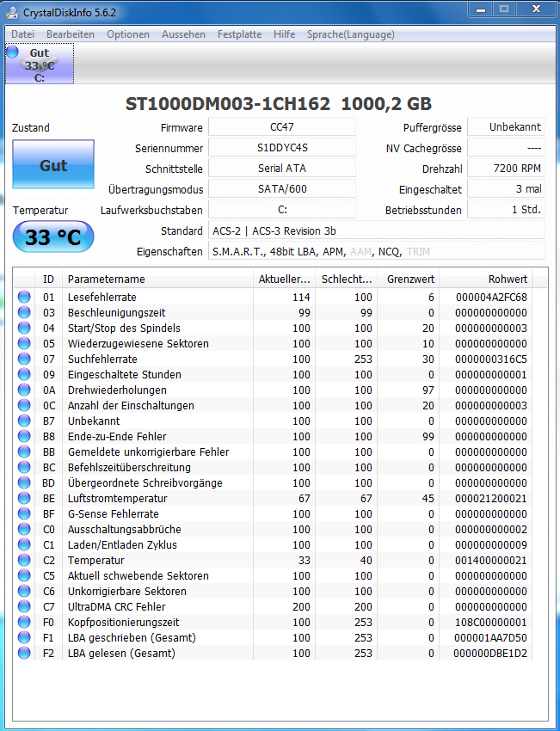Select the Kopfpositionierungszeit raw value 108C00000001
The height and width of the screenshot is (731, 560).
pyautogui.click(x=491, y=622)
